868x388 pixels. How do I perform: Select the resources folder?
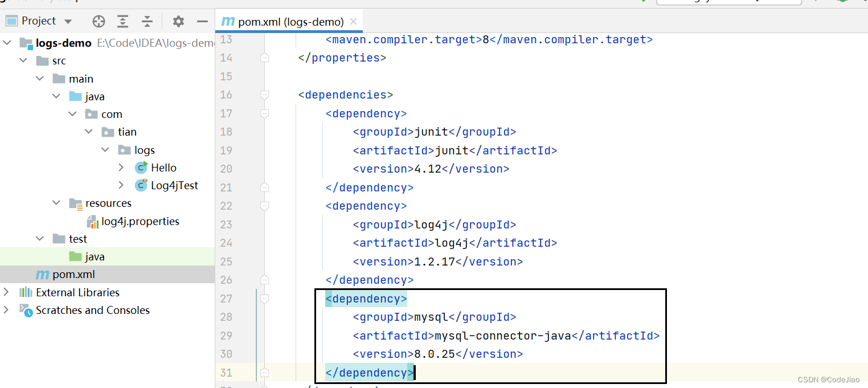[108, 203]
